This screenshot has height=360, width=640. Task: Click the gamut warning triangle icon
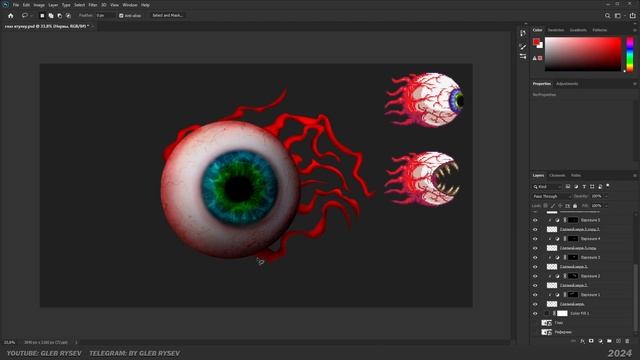pyautogui.click(x=534, y=58)
